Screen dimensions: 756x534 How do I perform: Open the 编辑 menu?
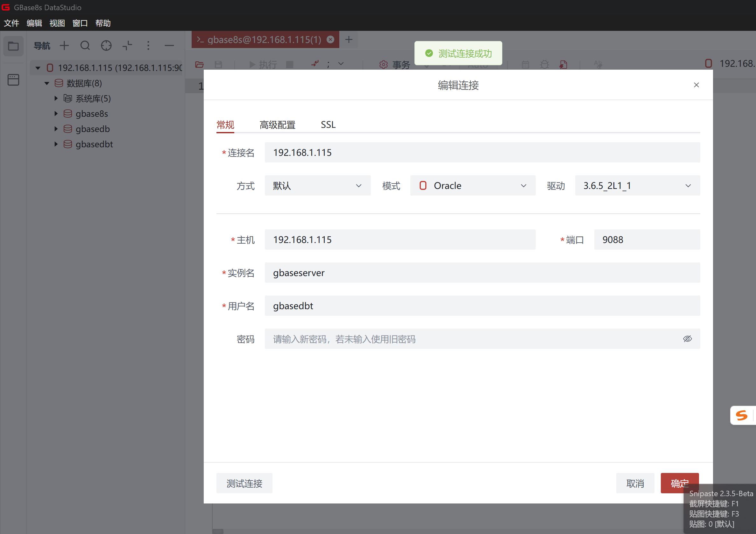34,23
